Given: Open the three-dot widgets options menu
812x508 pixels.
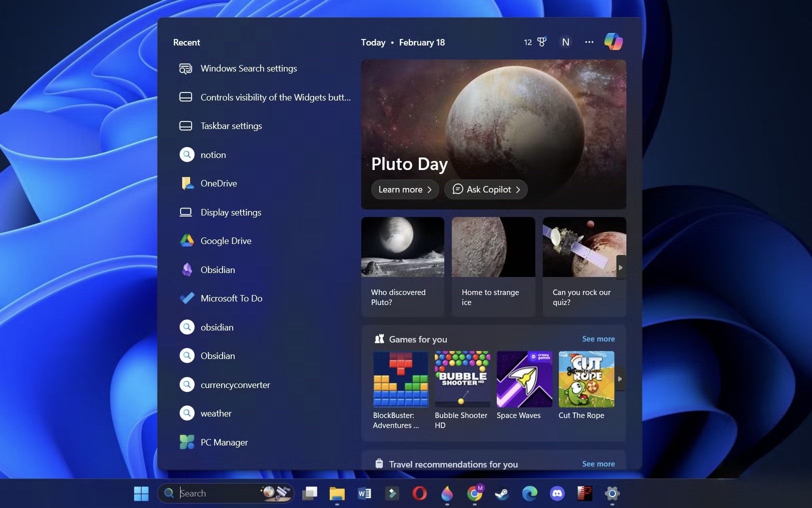Looking at the screenshot, I should coord(589,42).
